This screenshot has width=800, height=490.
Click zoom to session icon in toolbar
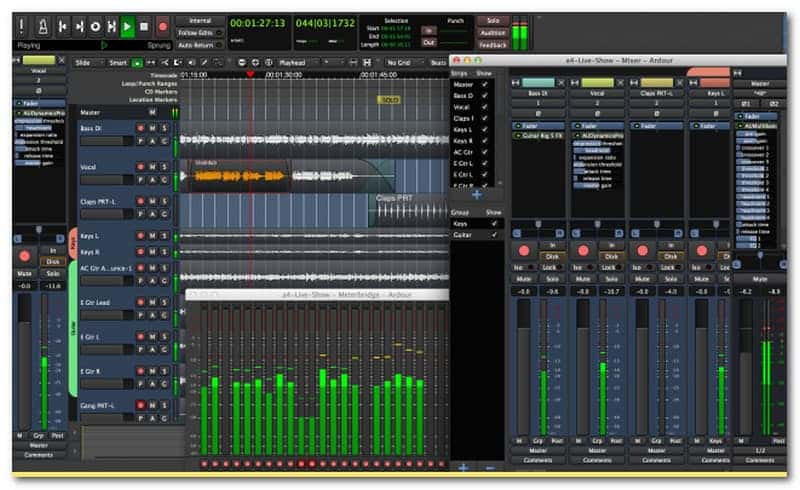pos(268,63)
